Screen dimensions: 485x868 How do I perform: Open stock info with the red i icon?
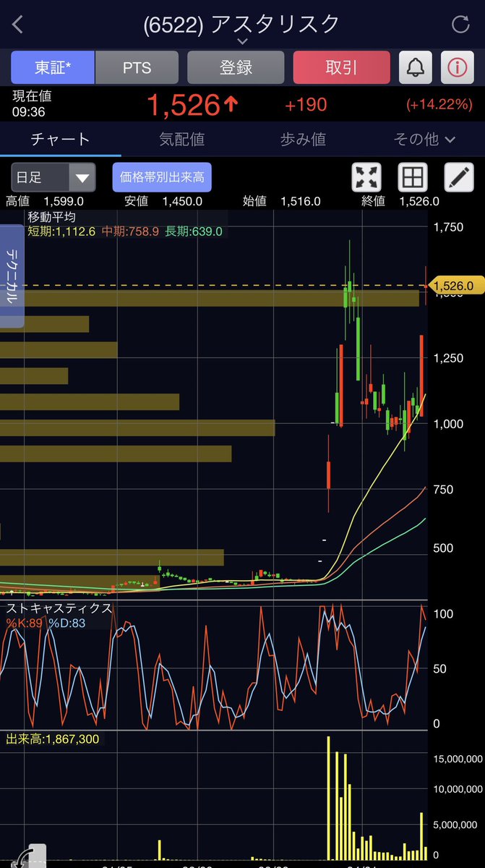coord(457,68)
